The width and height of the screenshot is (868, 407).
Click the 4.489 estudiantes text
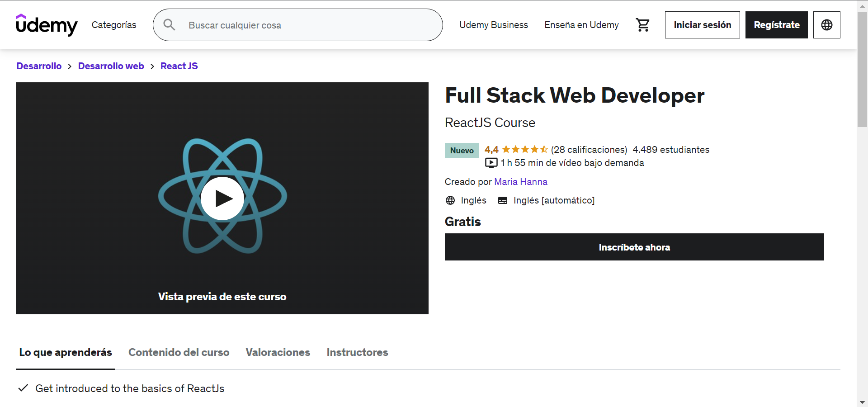[671, 150]
